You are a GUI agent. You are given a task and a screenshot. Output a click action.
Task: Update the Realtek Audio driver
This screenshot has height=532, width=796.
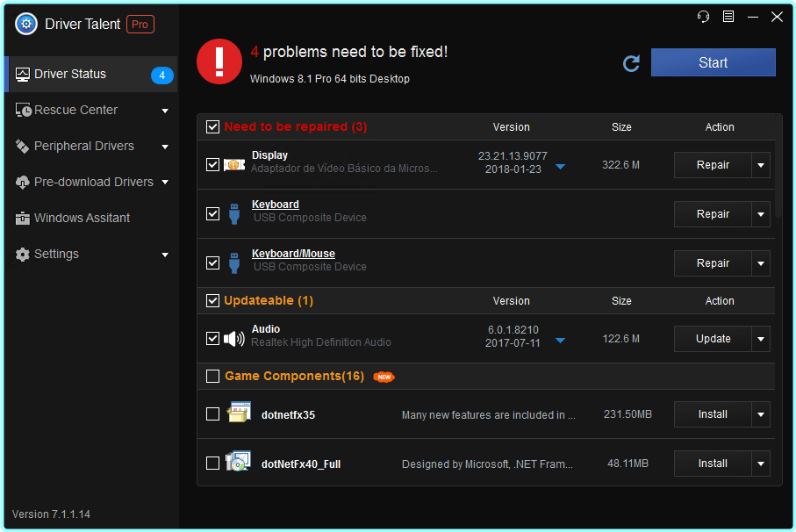pos(712,339)
